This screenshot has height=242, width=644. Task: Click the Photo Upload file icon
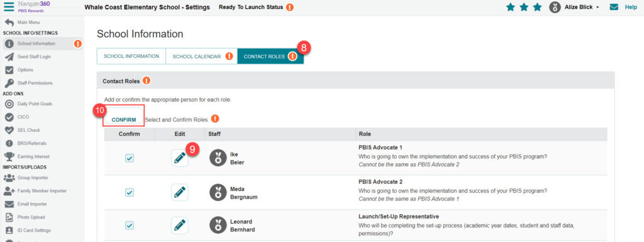click(x=9, y=217)
